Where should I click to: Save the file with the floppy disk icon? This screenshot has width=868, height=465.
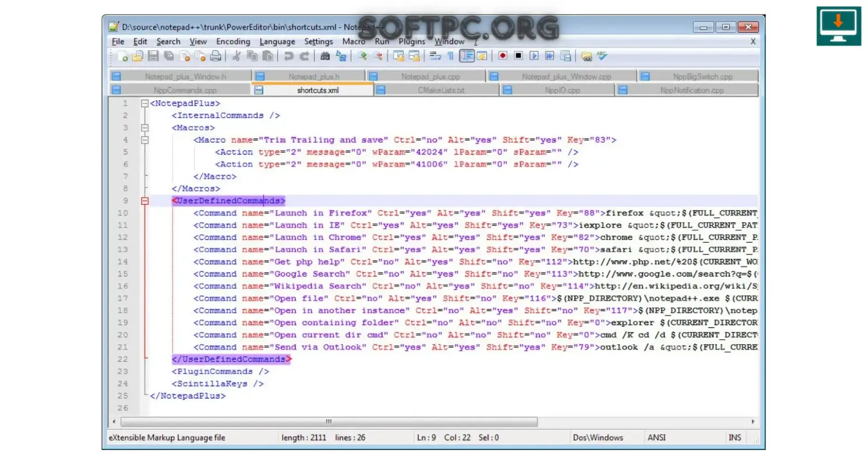(x=153, y=56)
